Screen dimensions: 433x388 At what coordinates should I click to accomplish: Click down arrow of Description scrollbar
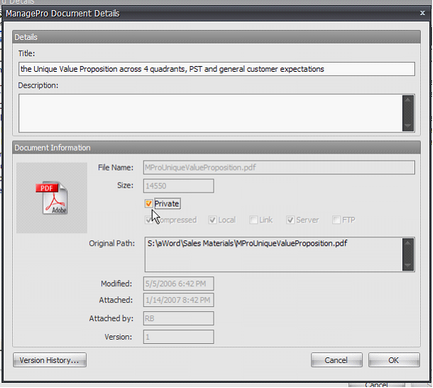(408, 126)
